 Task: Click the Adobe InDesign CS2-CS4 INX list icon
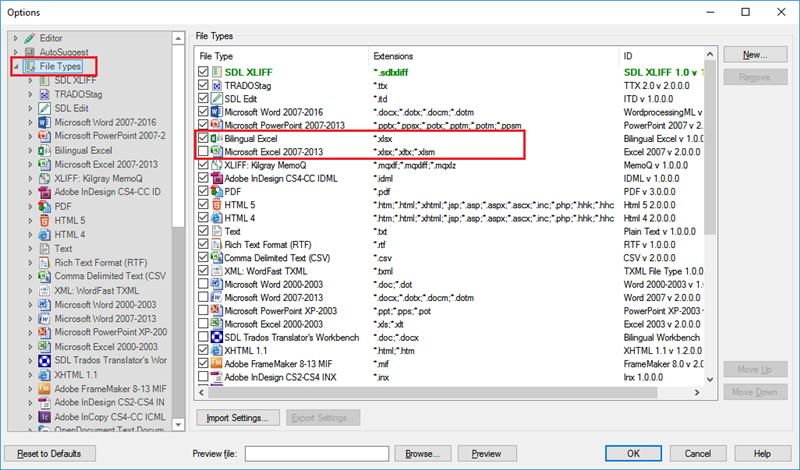click(217, 377)
